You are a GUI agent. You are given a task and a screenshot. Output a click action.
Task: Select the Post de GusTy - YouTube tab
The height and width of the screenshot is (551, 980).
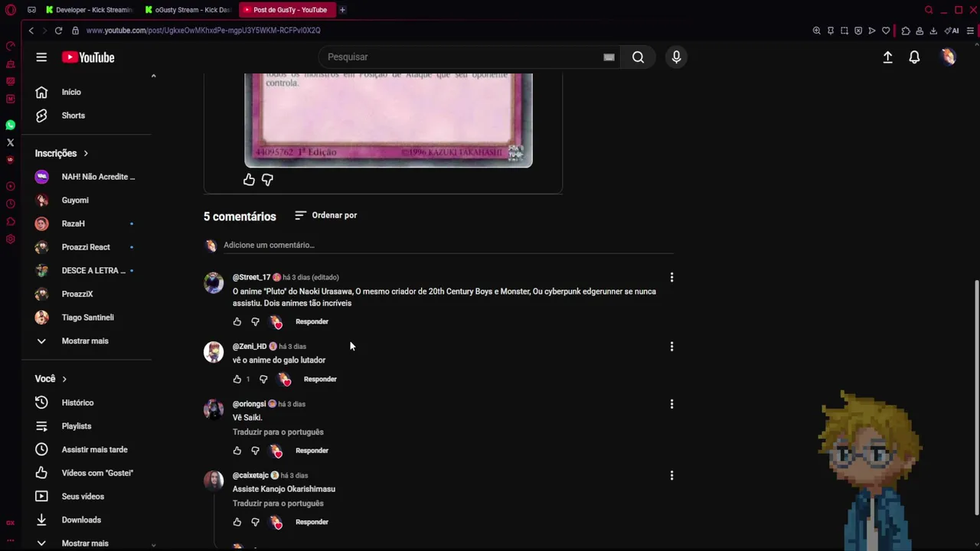click(287, 10)
